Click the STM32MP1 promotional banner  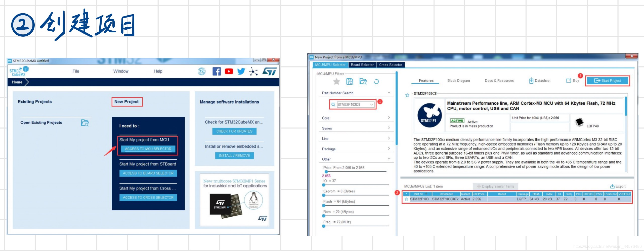[x=234, y=200]
